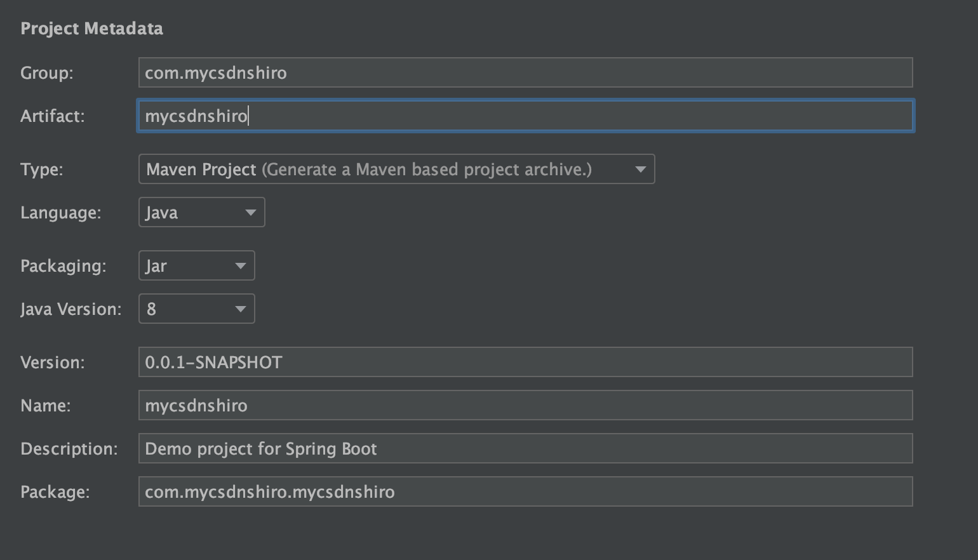Click the Group label text

(x=46, y=73)
